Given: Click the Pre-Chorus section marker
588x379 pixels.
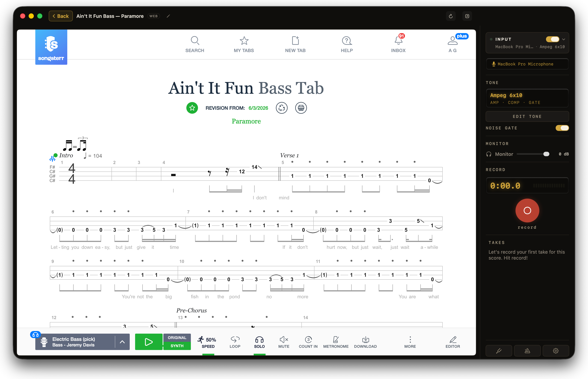Looking at the screenshot, I should pos(191,310).
